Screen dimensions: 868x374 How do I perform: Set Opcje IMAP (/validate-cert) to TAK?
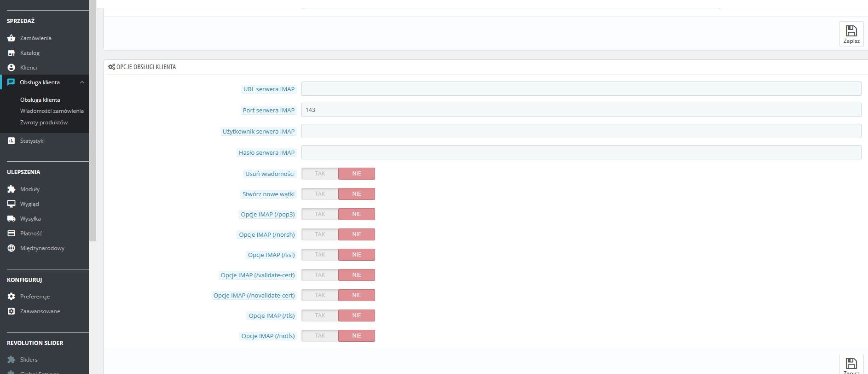(320, 275)
